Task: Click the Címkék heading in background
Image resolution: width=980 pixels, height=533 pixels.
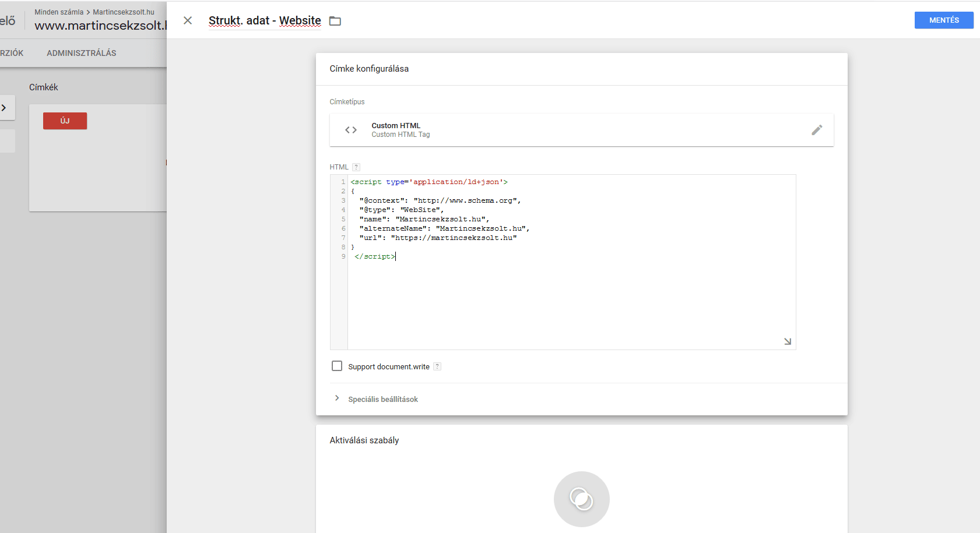Action: [x=44, y=87]
